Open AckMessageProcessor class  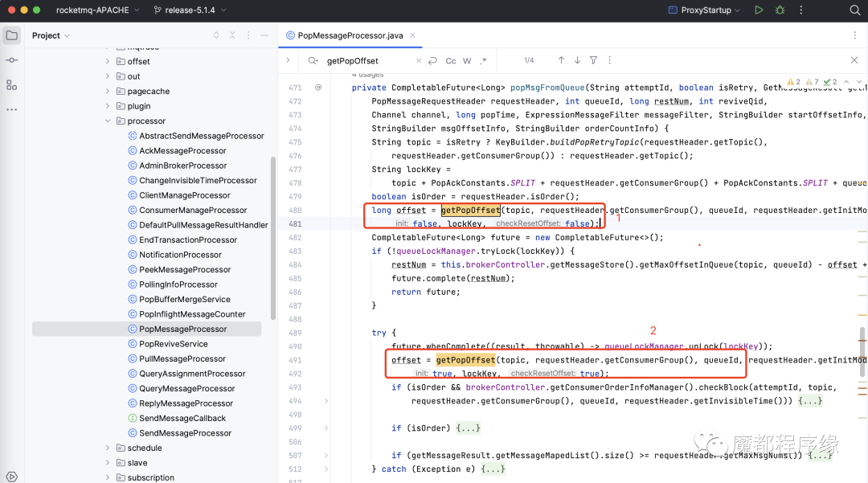182,150
